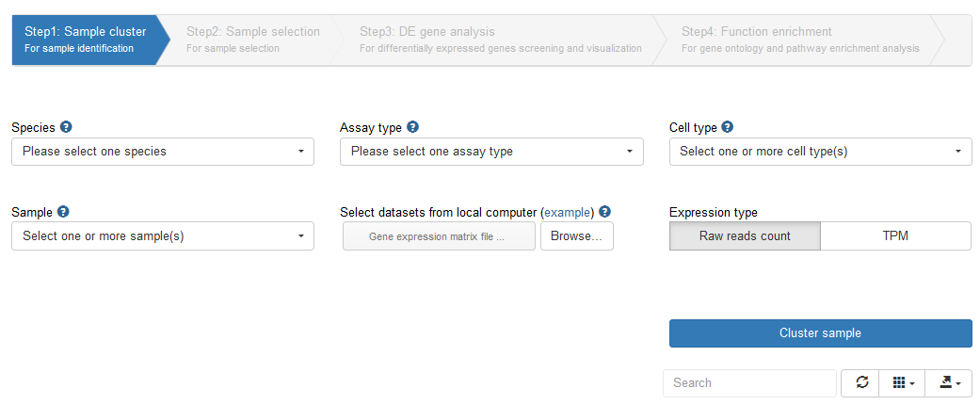Click the Sample help question-mark icon
980x405 pixels.
click(63, 212)
